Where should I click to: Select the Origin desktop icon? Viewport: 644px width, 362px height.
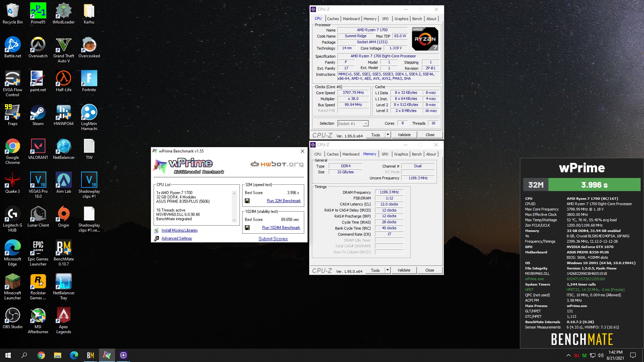[x=63, y=217]
